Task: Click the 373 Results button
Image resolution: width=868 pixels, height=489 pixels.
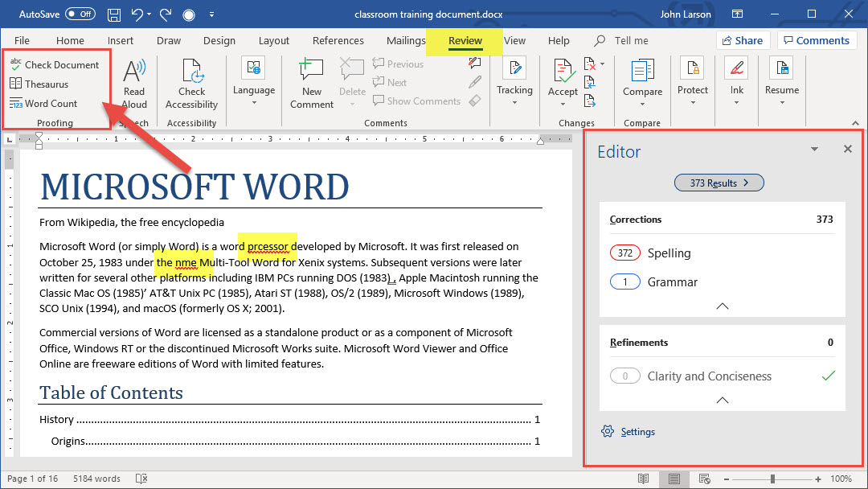Action: [719, 183]
